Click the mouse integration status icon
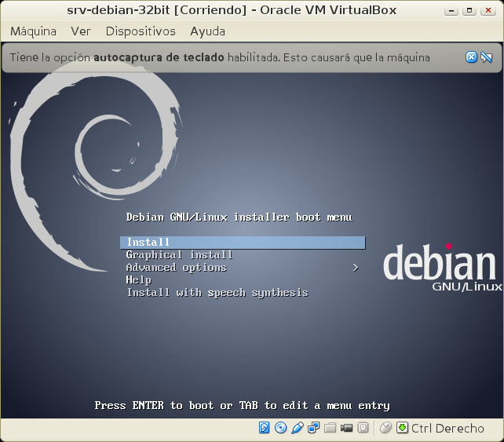This screenshot has height=442, width=504. point(385,428)
